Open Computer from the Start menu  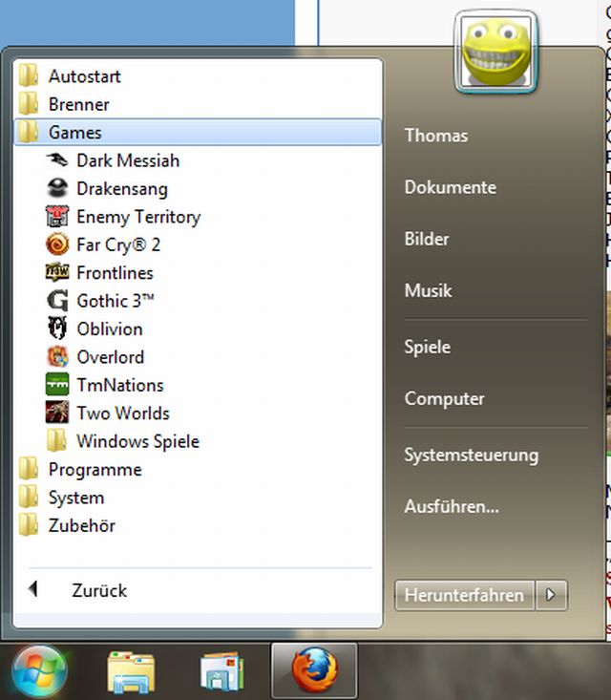click(444, 398)
